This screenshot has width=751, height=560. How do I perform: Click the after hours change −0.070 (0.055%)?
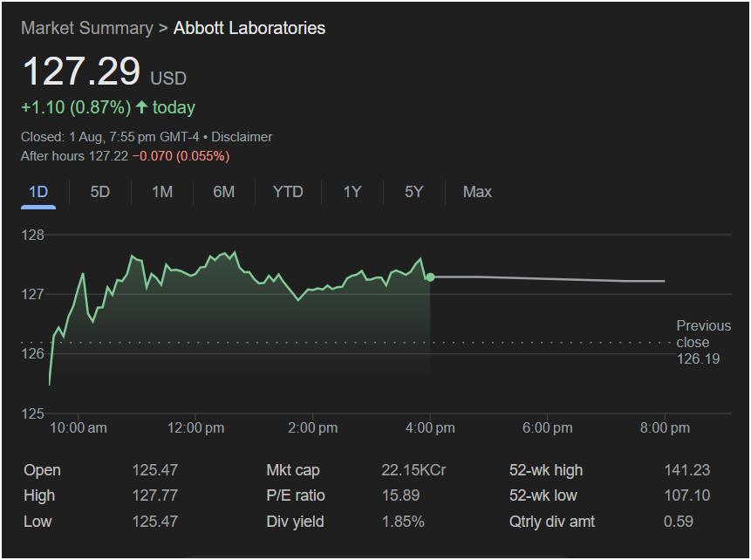point(181,156)
